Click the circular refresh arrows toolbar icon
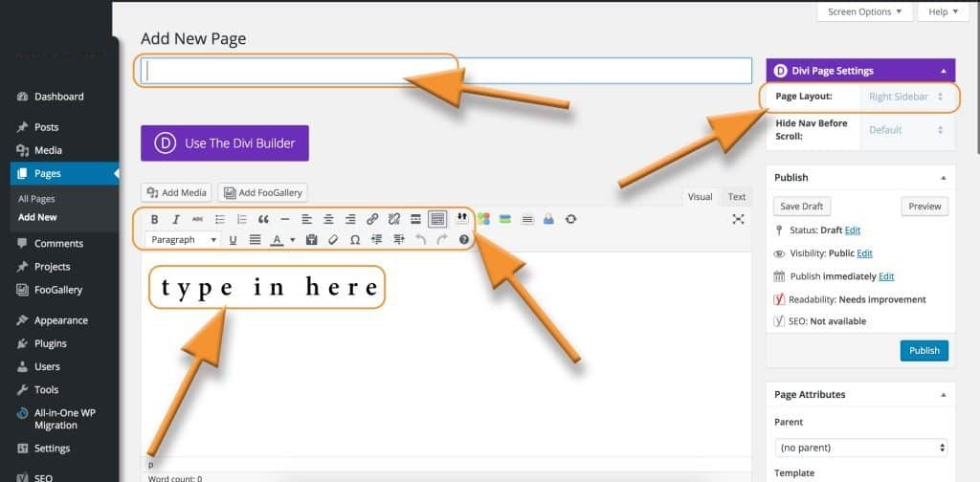The image size is (980, 482). 570,219
